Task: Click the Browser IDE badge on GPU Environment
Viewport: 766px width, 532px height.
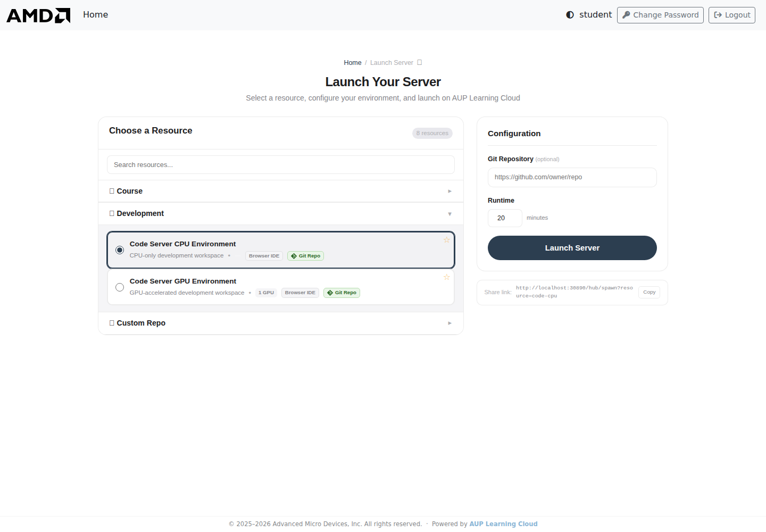Action: pos(300,293)
